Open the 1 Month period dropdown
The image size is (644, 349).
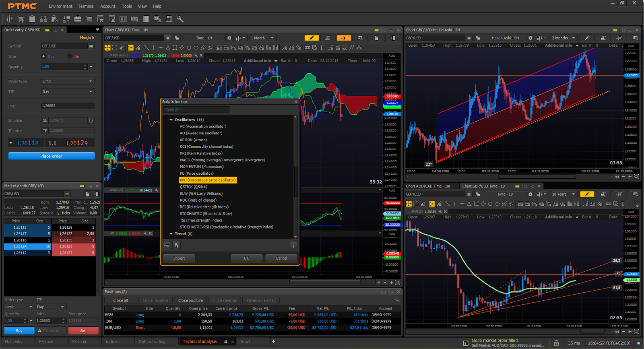point(262,38)
